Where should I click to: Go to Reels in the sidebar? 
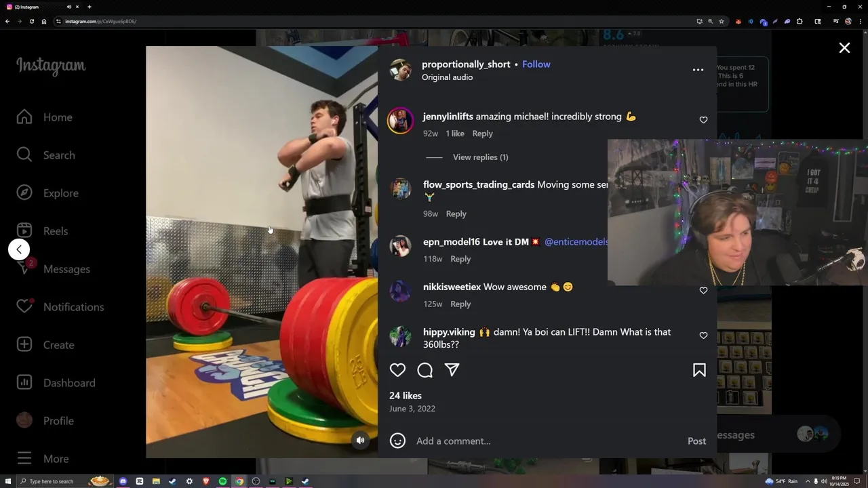click(x=42, y=231)
